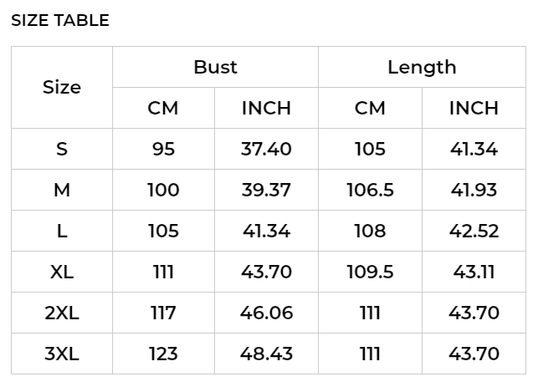Click the SIZE TABLE heading
Image resolution: width=533 pixels, height=392 pixels.
click(60, 20)
